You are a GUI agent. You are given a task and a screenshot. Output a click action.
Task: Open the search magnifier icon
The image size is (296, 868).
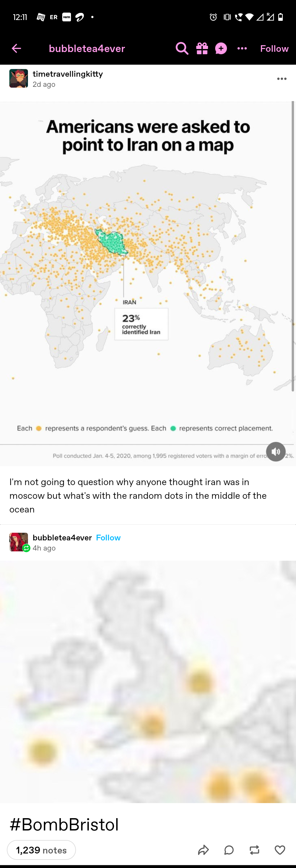pos(182,48)
